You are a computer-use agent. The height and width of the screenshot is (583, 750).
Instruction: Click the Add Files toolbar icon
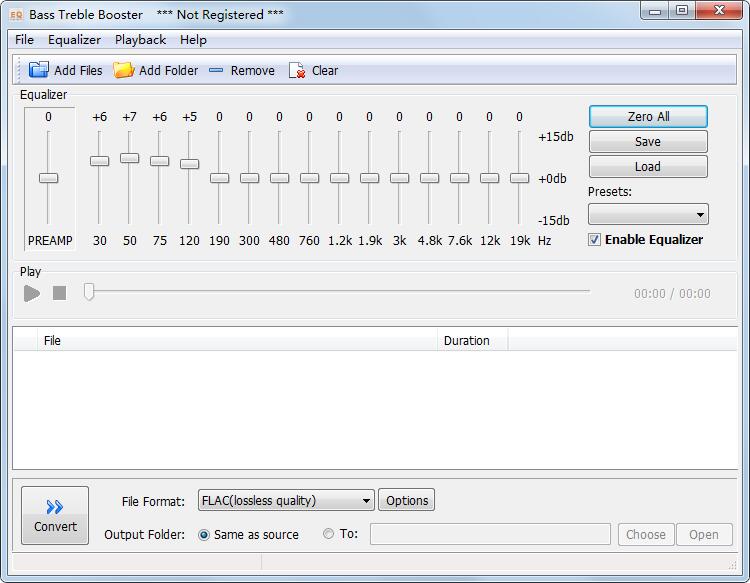39,70
